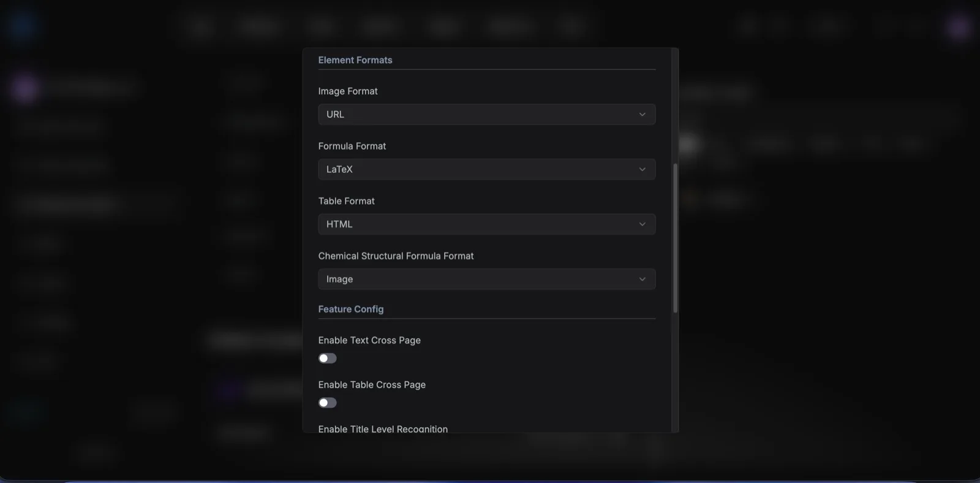980x483 pixels.
Task: Toggle the Enable Text Cross Page switch
Action: click(328, 358)
